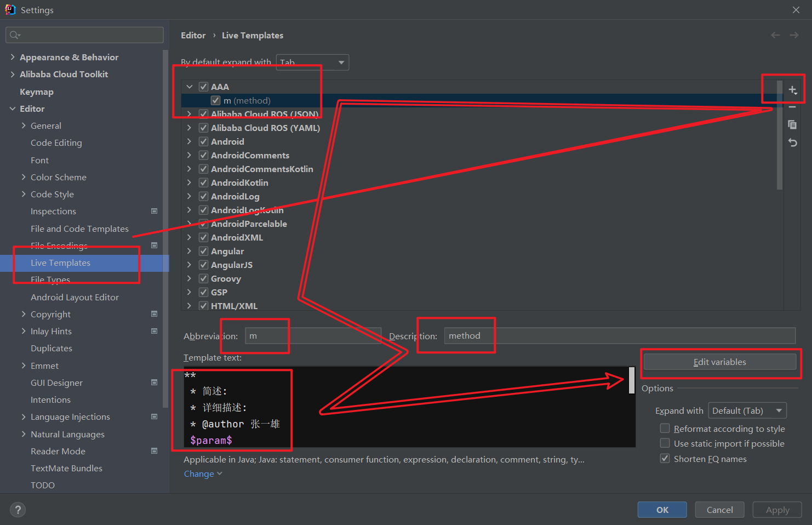Click the back navigation arrow icon
Viewport: 812px width, 525px height.
click(775, 35)
